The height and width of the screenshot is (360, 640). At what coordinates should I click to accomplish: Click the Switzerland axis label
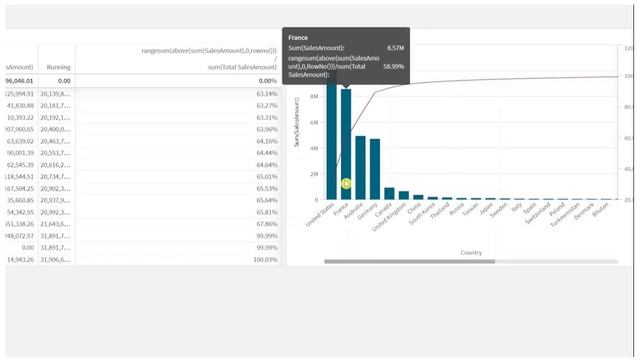pyautogui.click(x=538, y=214)
